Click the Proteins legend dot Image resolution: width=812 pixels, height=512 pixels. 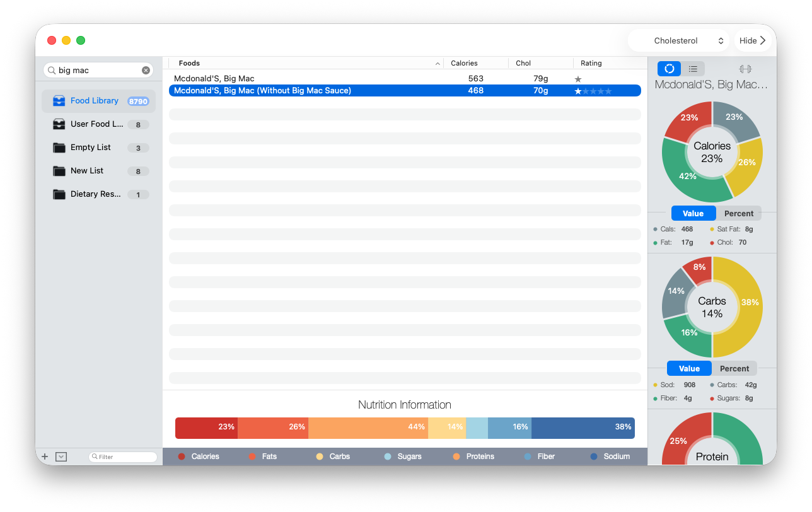click(456, 457)
